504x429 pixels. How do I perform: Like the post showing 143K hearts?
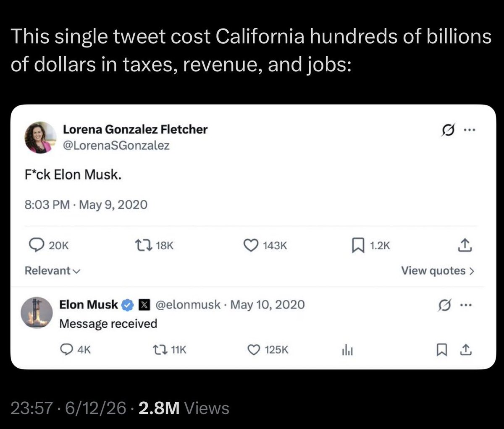251,245
